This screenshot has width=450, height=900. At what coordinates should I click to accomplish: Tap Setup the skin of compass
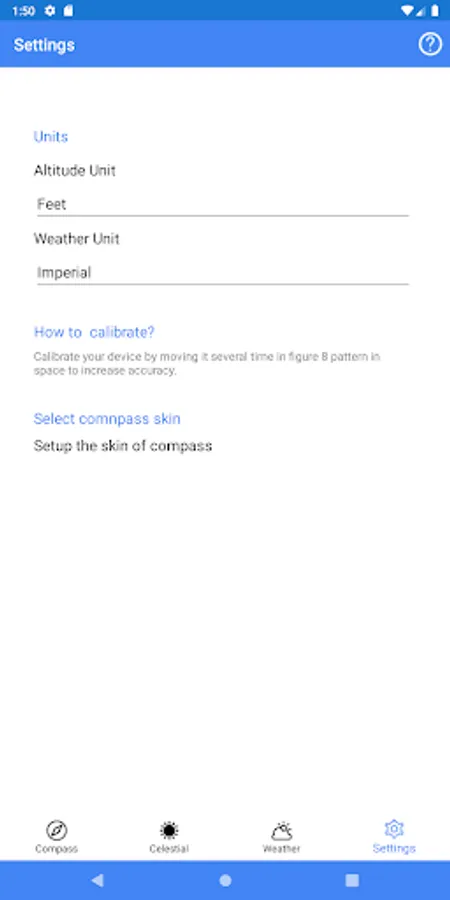(x=123, y=446)
